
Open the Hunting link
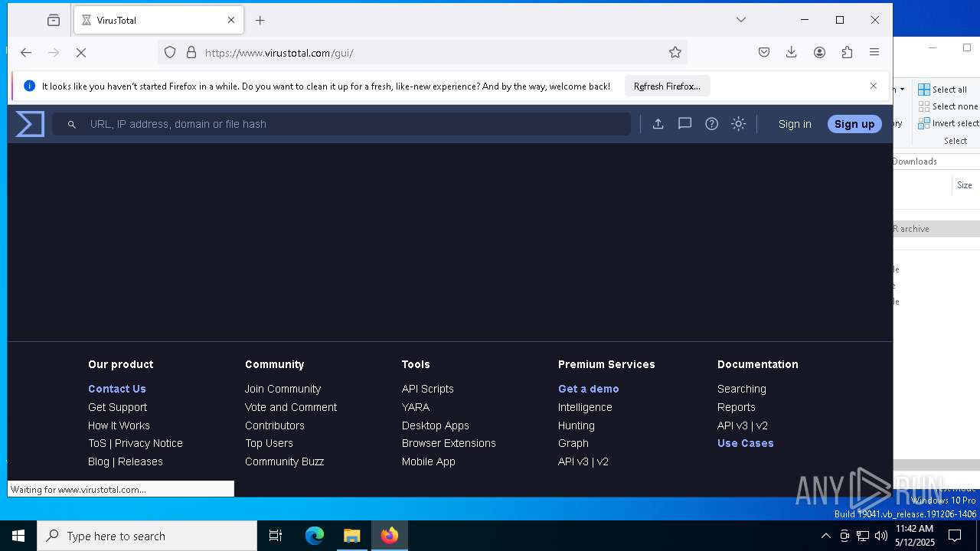pos(577,425)
